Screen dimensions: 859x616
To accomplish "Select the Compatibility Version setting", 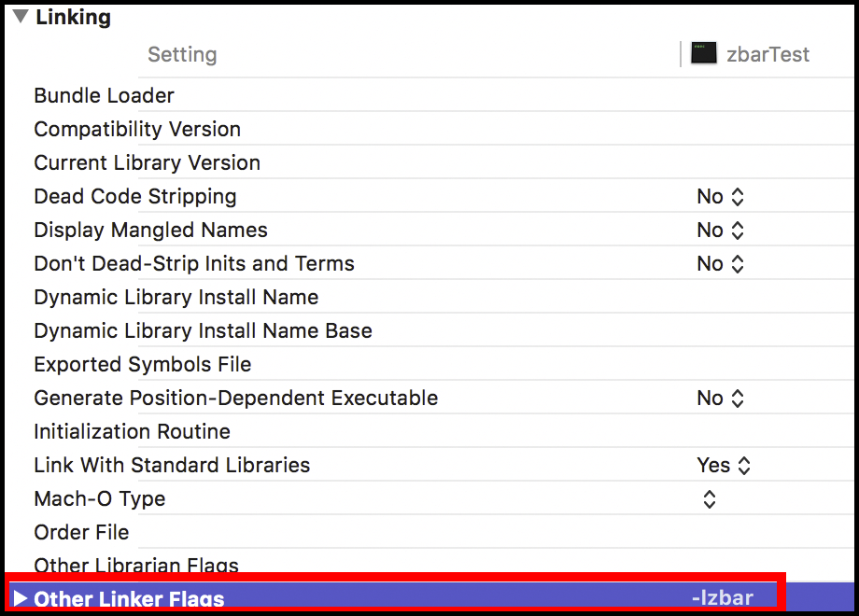I will (x=137, y=129).
